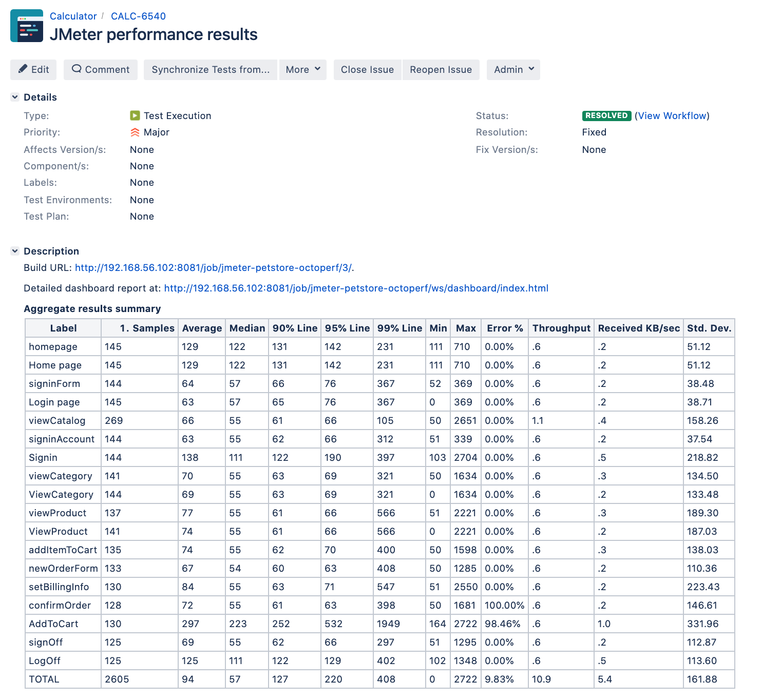The height and width of the screenshot is (700, 762).
Task: Click the JMeter performance results title
Action: (154, 34)
